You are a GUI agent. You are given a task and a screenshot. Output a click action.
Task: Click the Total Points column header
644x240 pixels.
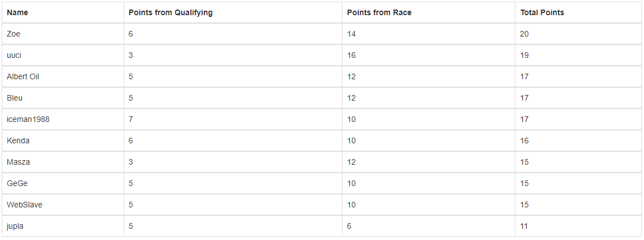coord(542,12)
